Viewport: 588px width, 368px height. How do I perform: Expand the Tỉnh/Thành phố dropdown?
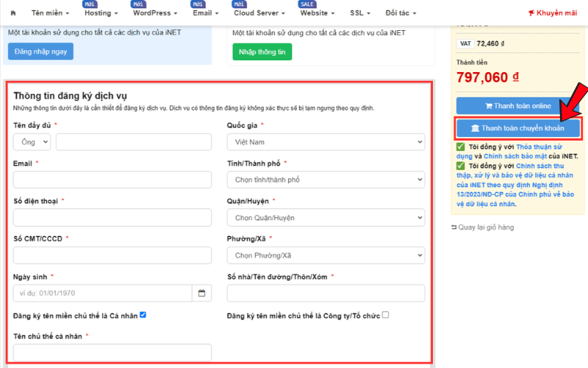pyautogui.click(x=326, y=180)
